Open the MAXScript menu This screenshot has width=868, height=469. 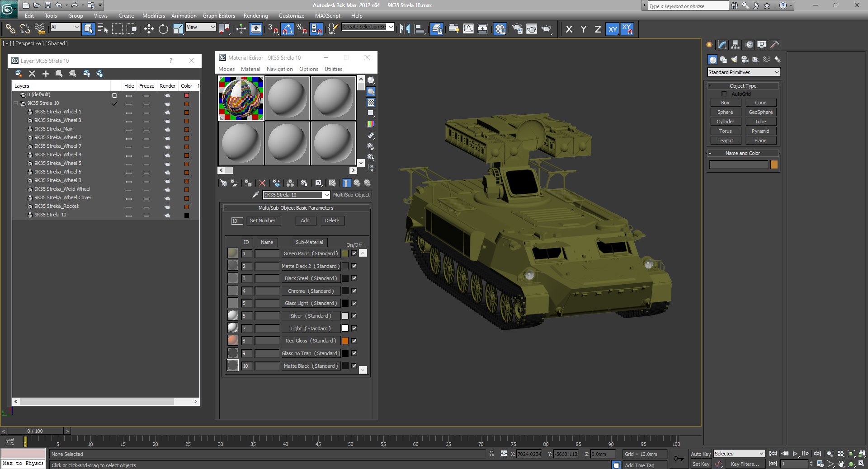click(x=328, y=15)
